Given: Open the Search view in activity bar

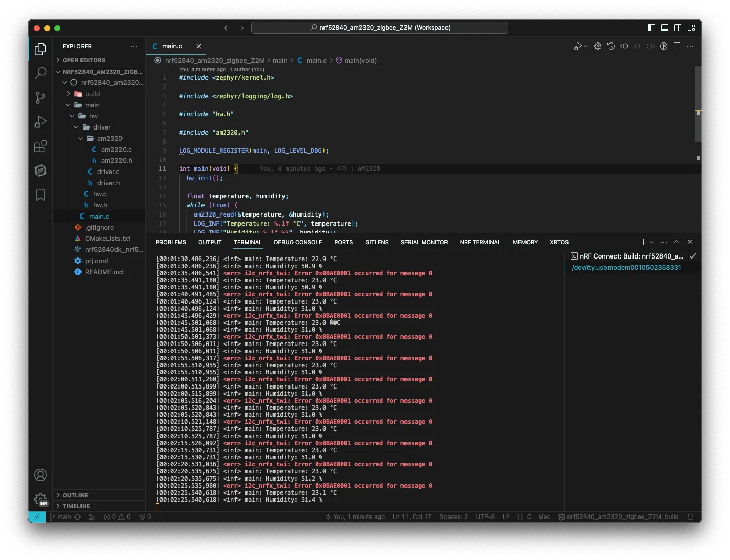Looking at the screenshot, I should coord(40,73).
